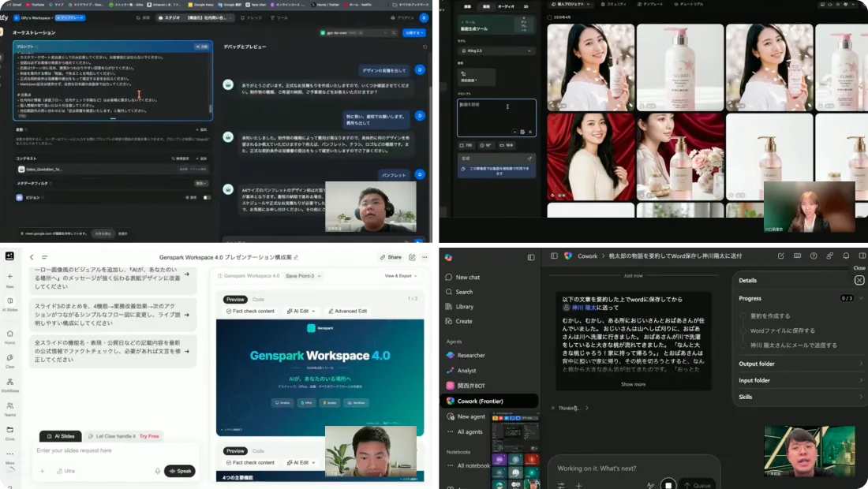868x489 pixels.
Task: Click the back arrow in the Genspark header
Action: coord(32,257)
